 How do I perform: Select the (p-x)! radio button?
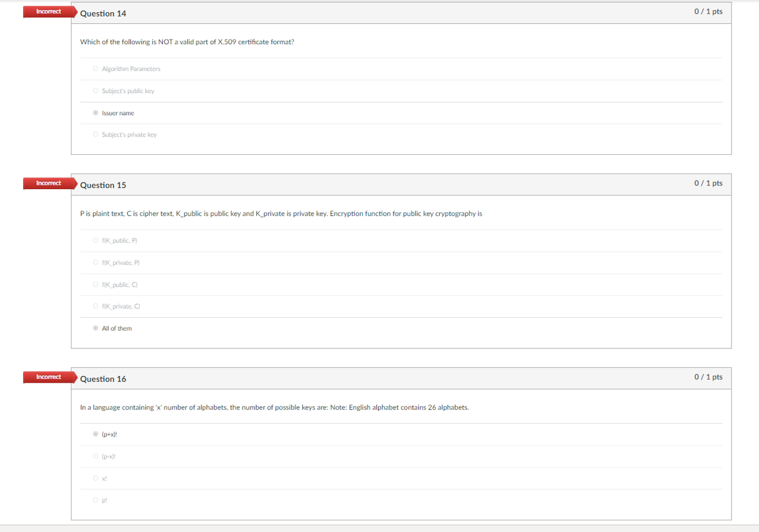[95, 456]
